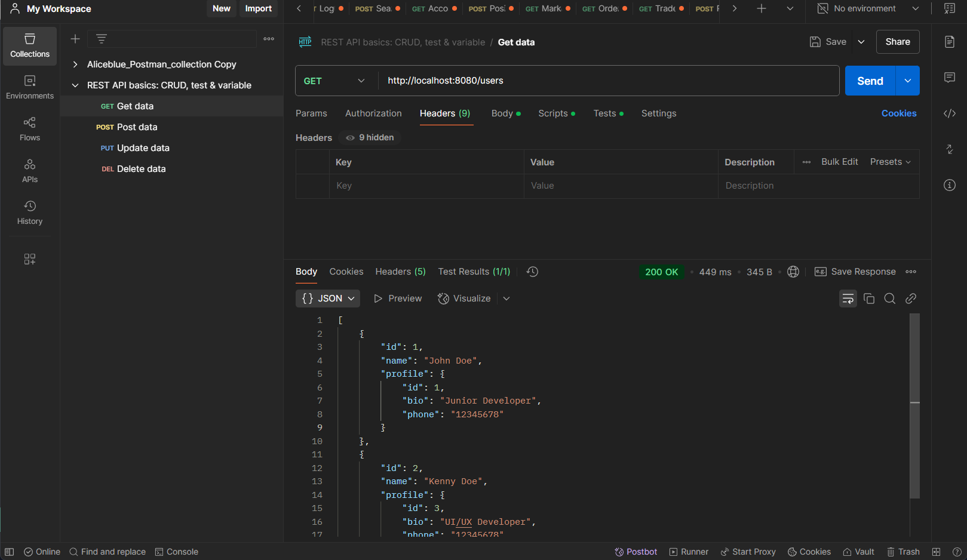Screen dimensions: 967x560
Task: Switch to the Settings tab
Action: pyautogui.click(x=659, y=113)
